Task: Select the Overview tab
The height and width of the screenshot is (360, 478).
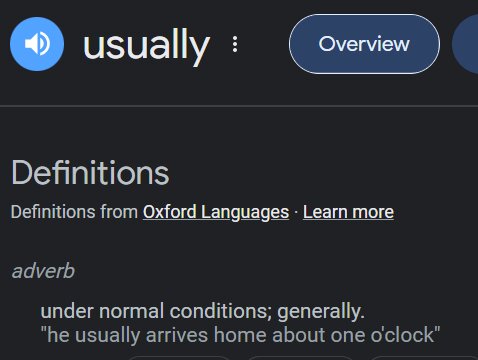Action: (364, 44)
